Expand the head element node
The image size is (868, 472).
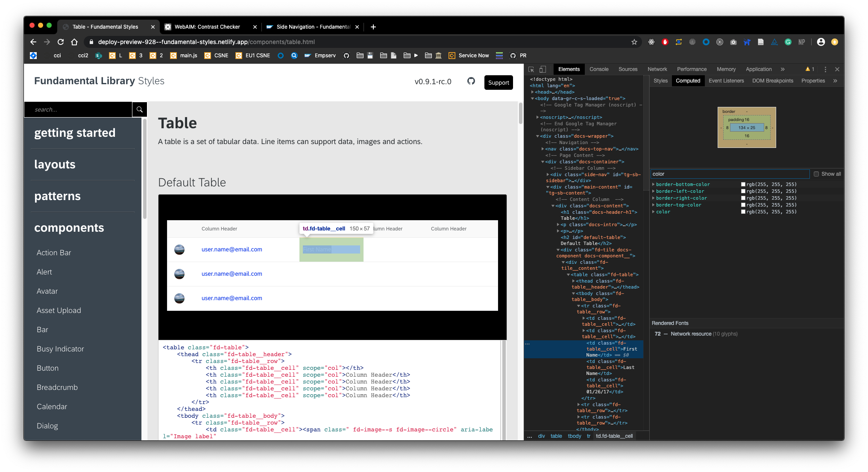[x=533, y=92]
